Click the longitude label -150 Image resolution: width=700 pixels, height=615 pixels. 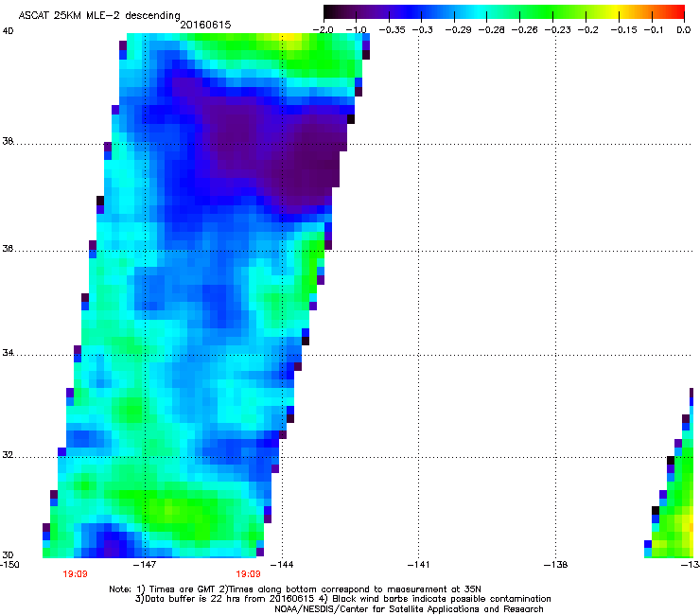tap(9, 565)
